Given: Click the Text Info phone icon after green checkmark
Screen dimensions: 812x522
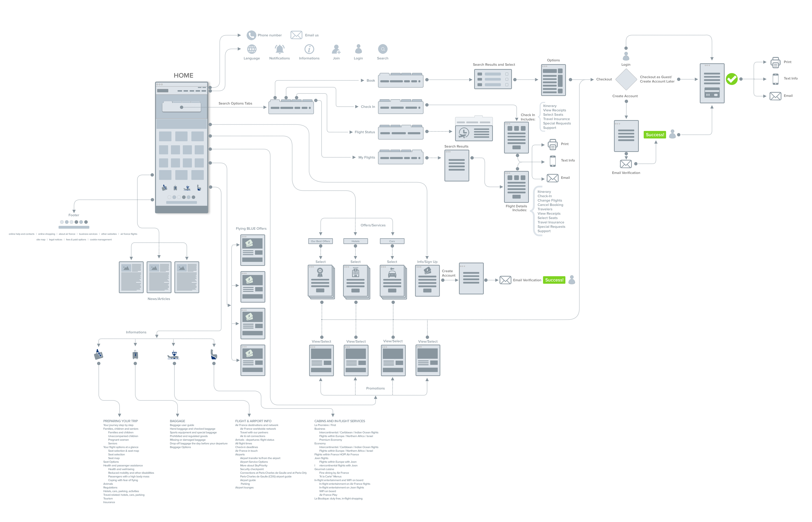Looking at the screenshot, I should tap(775, 79).
